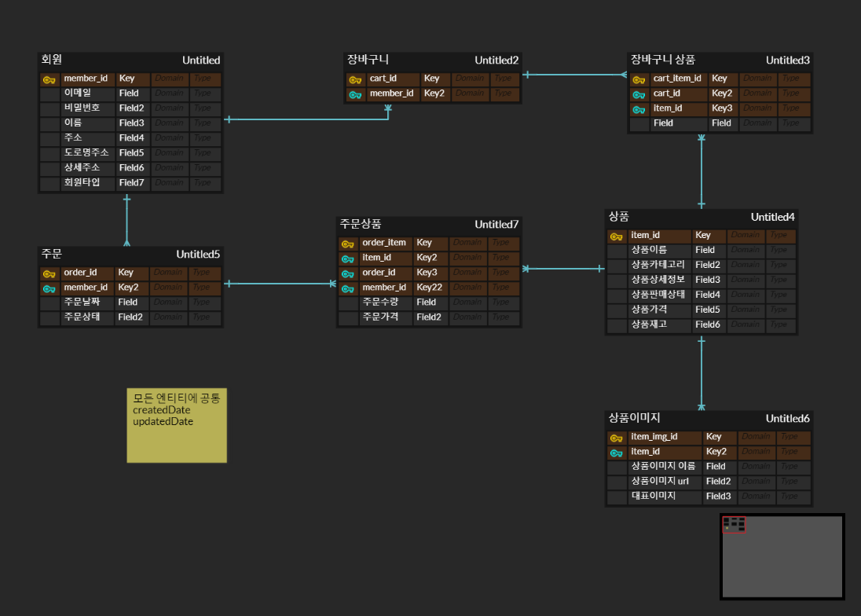The image size is (861, 616).
Task: Click the blue key icon beside cart_id in 장바구니 상품
Action: (639, 94)
